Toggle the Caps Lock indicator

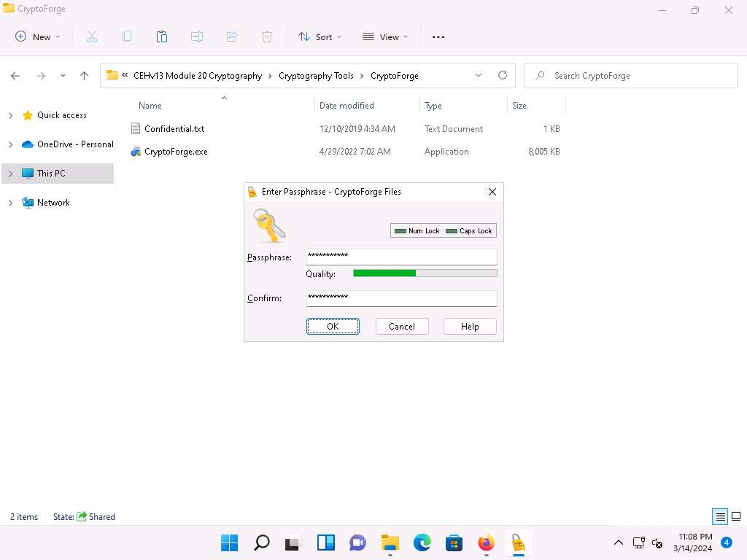click(469, 231)
